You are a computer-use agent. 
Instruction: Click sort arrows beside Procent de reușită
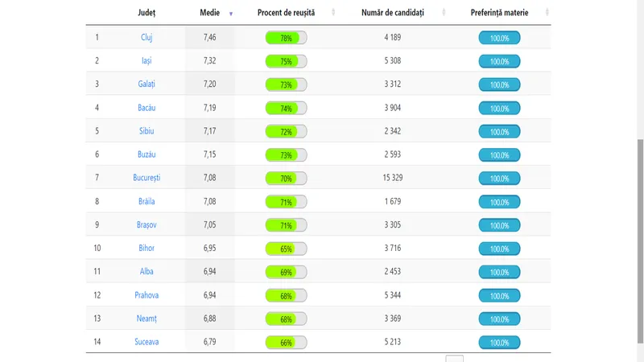(333, 12)
